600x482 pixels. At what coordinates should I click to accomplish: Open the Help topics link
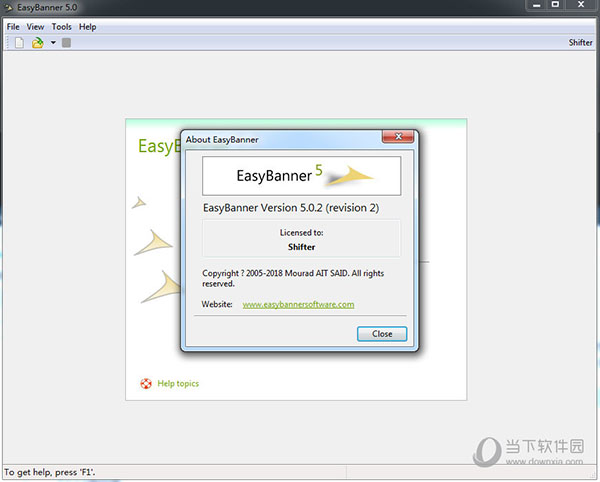[178, 383]
